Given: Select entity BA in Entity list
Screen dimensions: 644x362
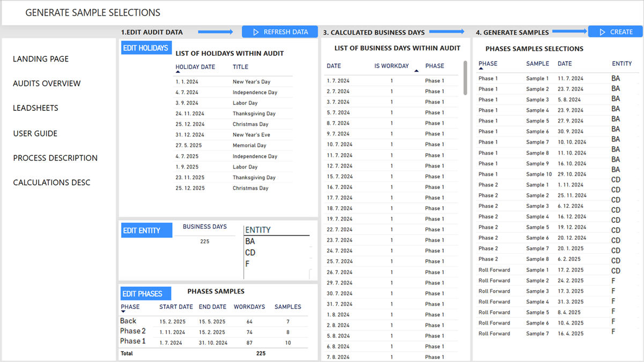Looking at the screenshot, I should click(x=250, y=242).
